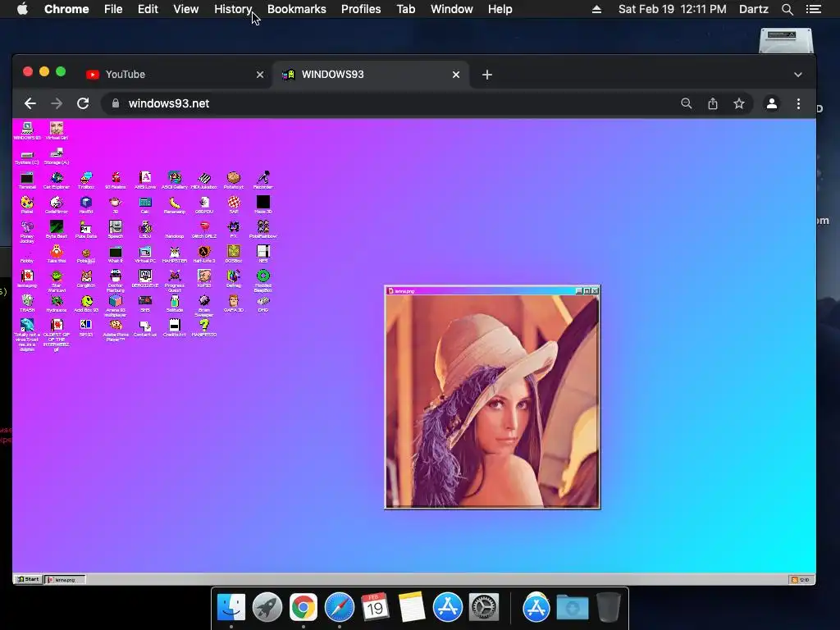Open the 93 Realms icon
840x630 pixels.
pyautogui.click(x=115, y=180)
